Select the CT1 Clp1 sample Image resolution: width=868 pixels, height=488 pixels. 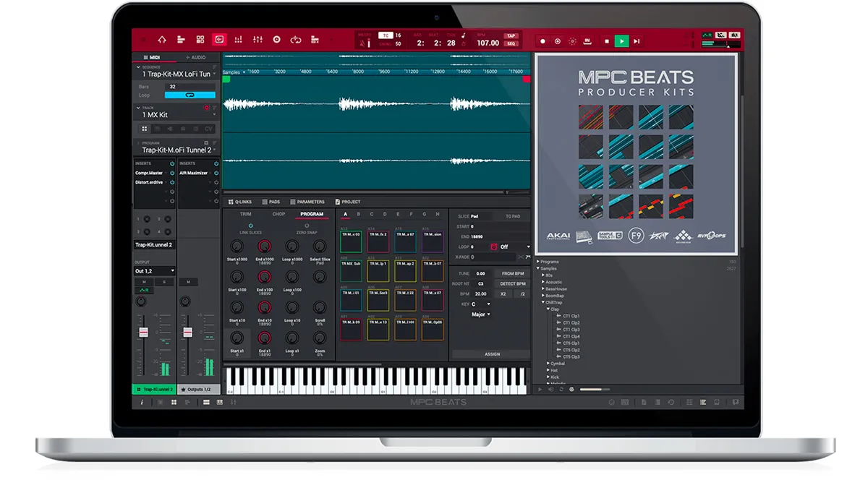pyautogui.click(x=571, y=316)
